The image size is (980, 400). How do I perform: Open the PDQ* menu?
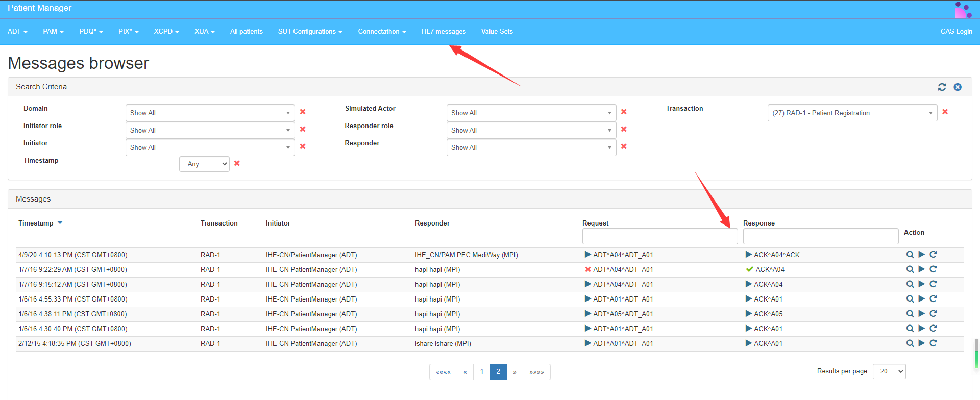[x=91, y=32]
